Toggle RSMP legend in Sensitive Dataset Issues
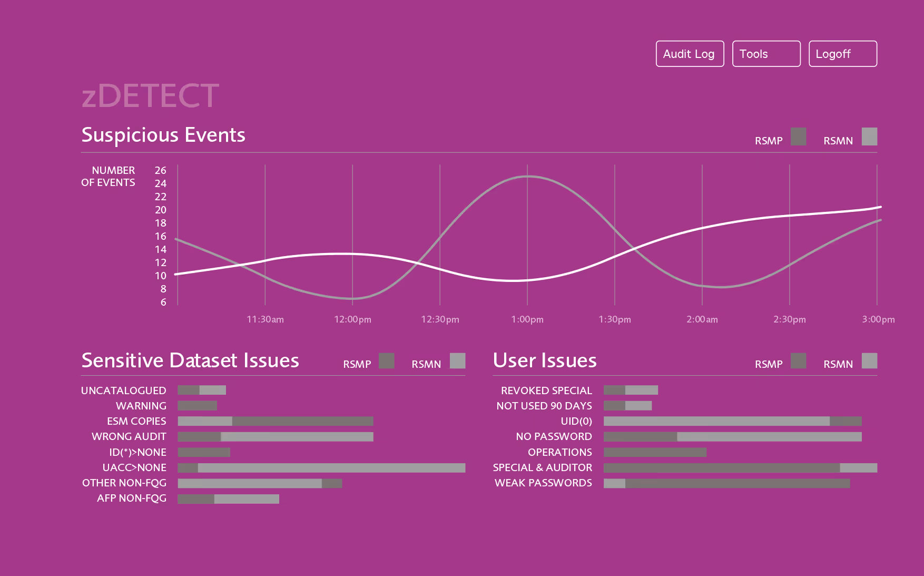 point(386,361)
